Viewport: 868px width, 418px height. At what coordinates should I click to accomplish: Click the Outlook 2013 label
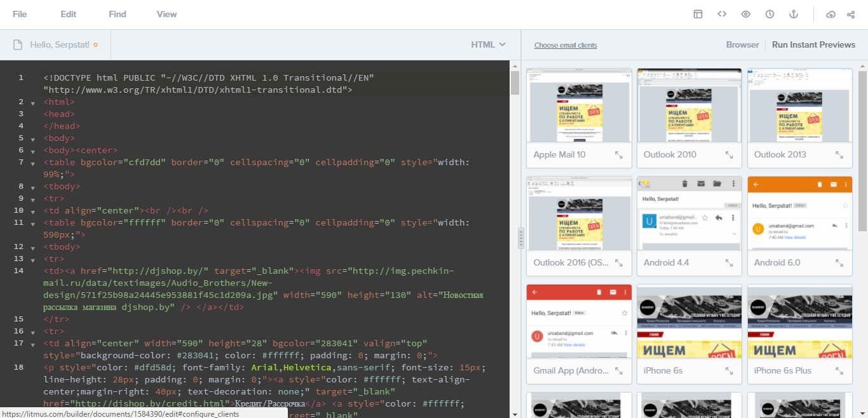point(780,154)
